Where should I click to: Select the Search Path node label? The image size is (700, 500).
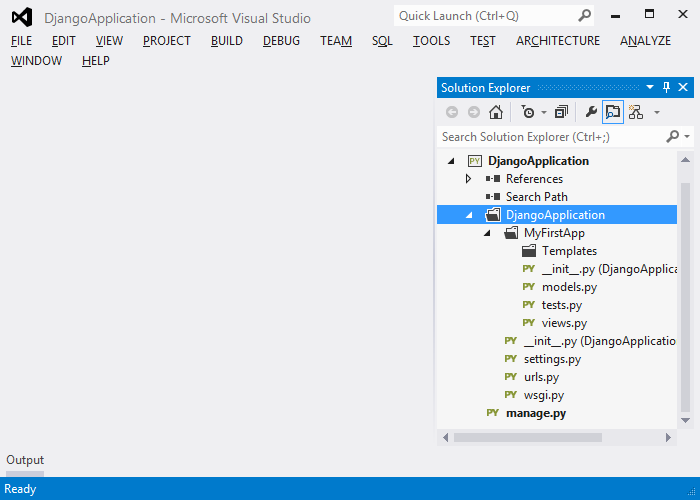pos(537,197)
